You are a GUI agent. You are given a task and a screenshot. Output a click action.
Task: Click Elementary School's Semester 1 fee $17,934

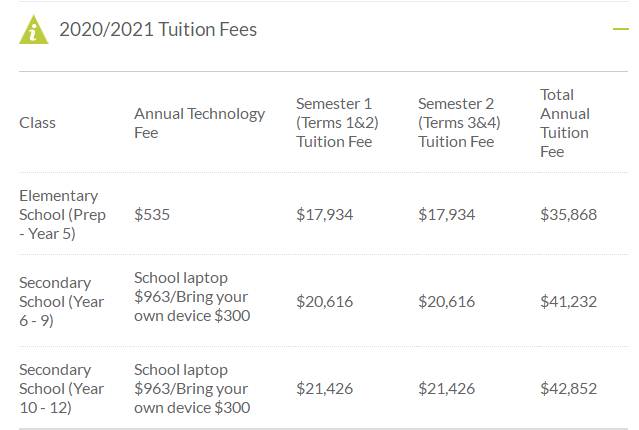pos(324,214)
